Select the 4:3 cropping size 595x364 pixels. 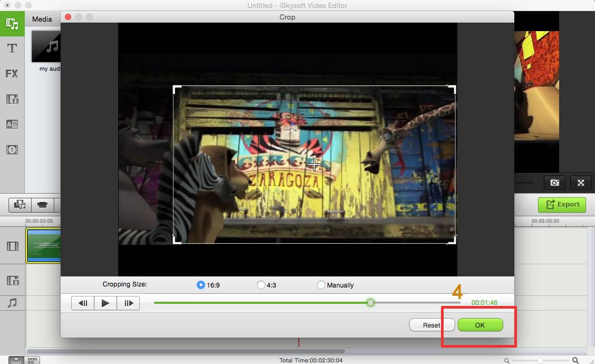[261, 285]
